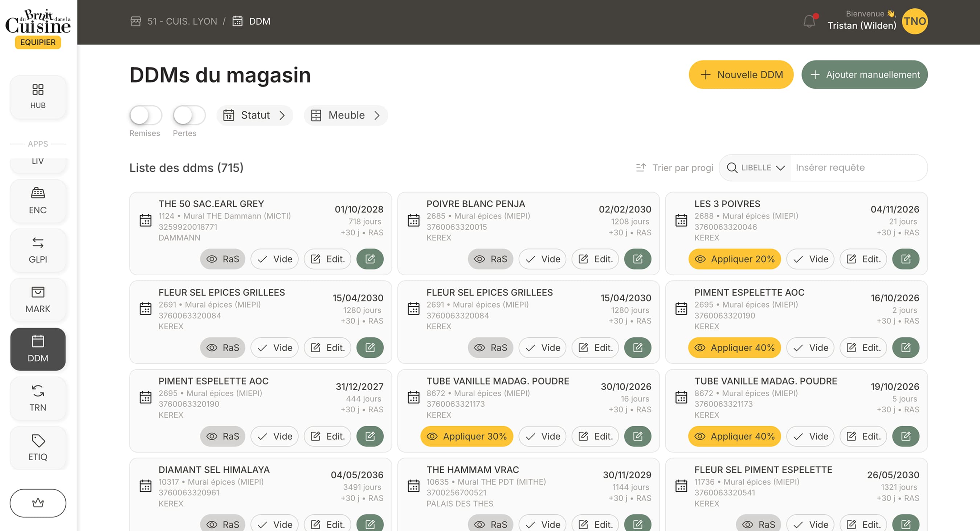Image resolution: width=980 pixels, height=531 pixels.
Task: Toggle the Remises switch
Action: click(x=146, y=115)
